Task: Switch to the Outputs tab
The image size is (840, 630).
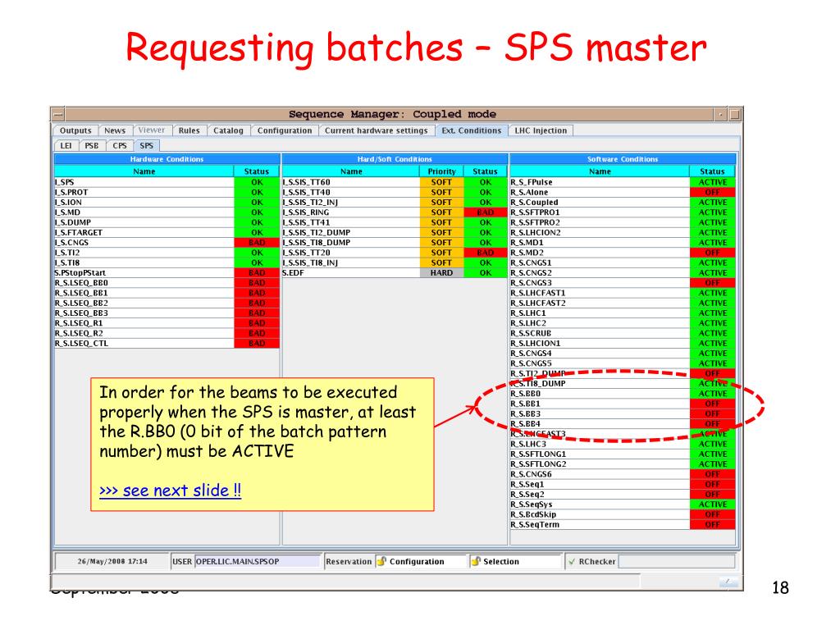Action: pyautogui.click(x=75, y=130)
